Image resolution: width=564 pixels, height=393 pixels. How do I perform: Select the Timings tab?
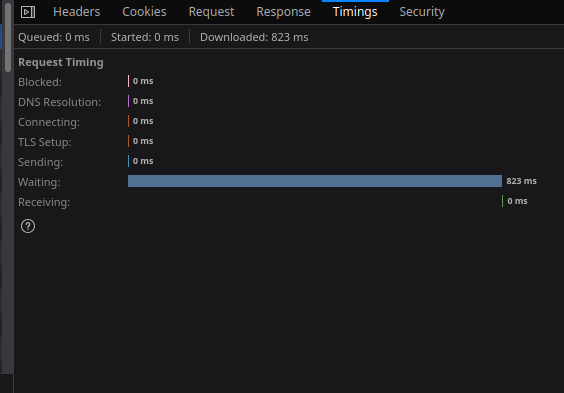(x=355, y=12)
